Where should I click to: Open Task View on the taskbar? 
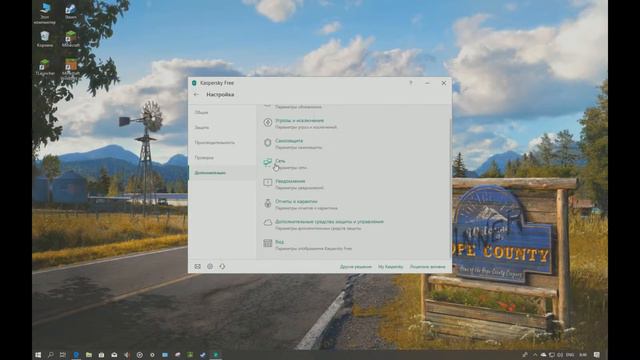(63, 355)
